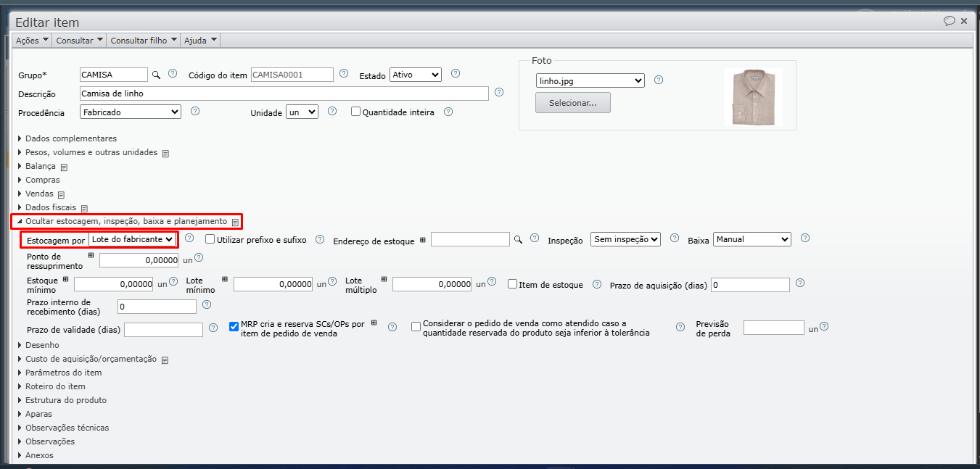Show help icon next to Estado dropdown
Viewport: 980px width, 469px height.
[456, 74]
